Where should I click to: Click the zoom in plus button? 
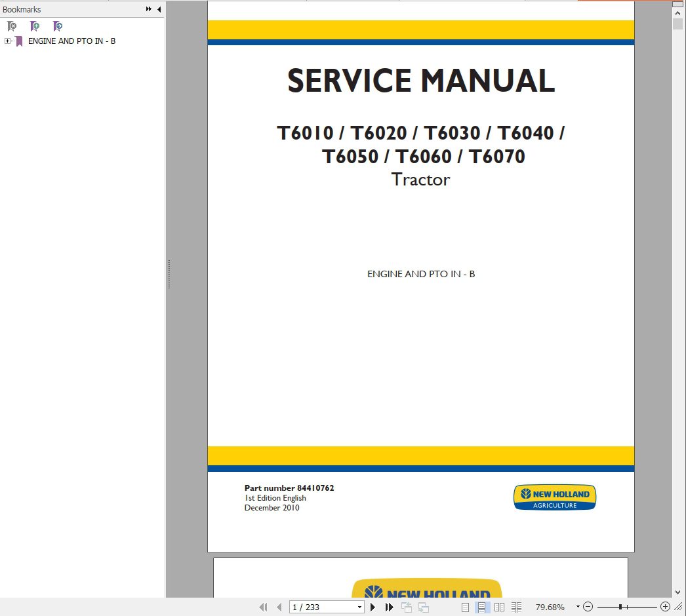665,607
